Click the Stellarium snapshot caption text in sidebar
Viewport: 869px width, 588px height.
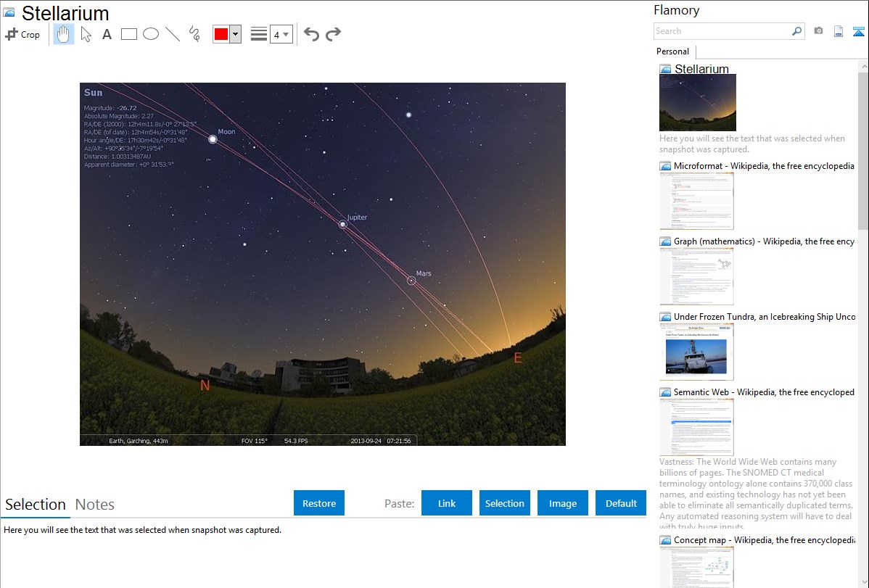click(752, 144)
